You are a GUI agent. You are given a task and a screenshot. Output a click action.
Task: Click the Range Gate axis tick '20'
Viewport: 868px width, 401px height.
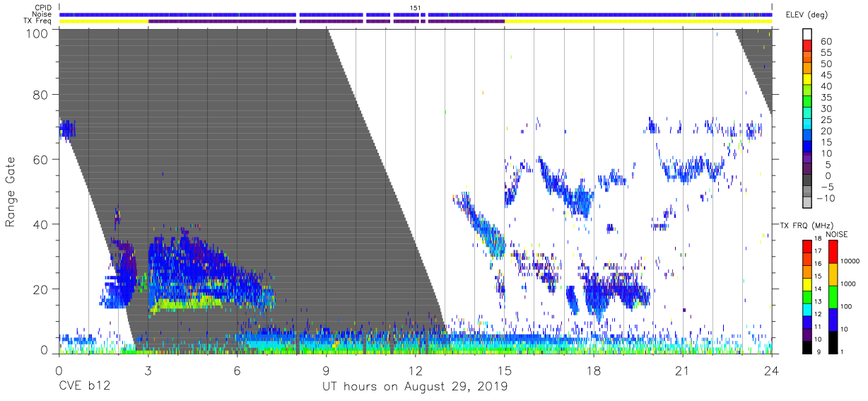coord(41,289)
